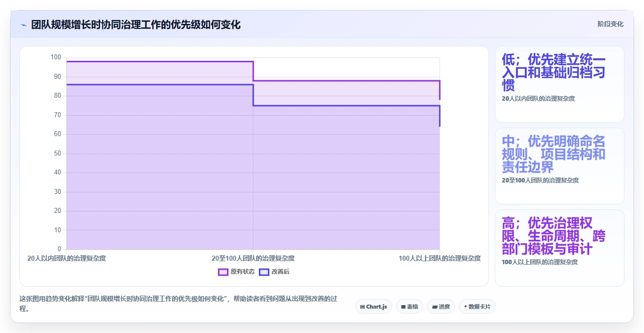This screenshot has height=333, width=644.
Task: Click the Chart.js tag
Action: pos(374,307)
